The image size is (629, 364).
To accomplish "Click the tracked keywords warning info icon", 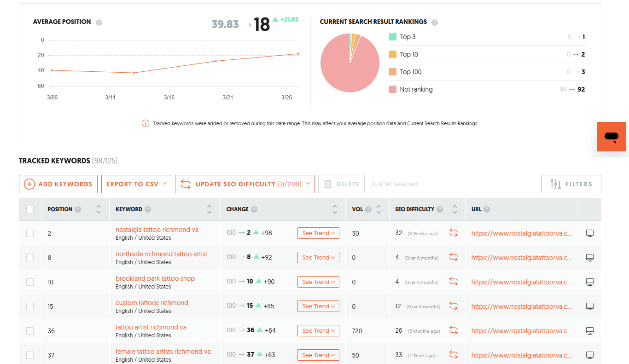I will coord(145,123).
